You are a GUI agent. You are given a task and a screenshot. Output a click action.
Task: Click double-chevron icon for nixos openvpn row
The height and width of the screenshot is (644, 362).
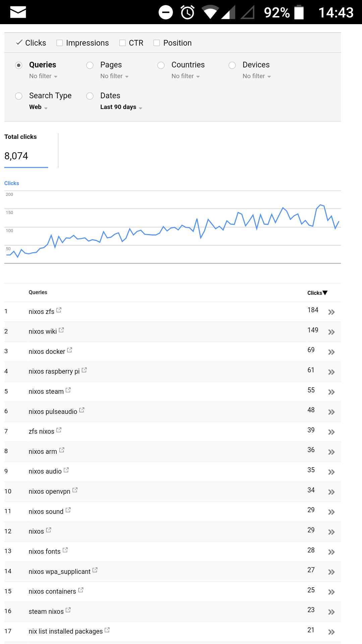(331, 492)
